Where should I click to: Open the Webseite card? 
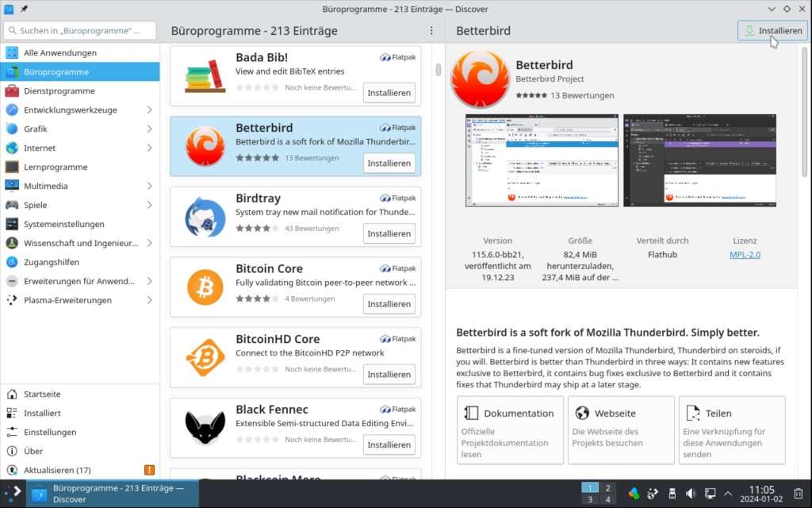(621, 430)
